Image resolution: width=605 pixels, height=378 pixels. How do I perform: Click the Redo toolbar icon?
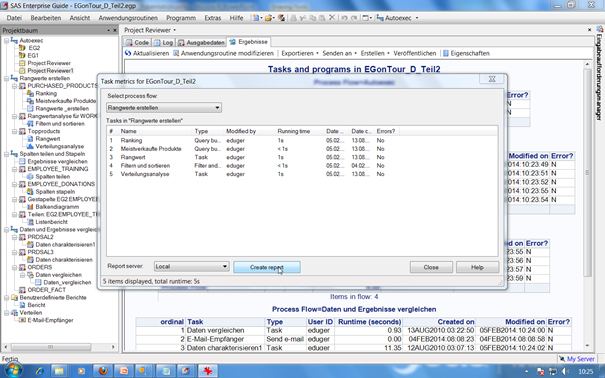point(353,18)
